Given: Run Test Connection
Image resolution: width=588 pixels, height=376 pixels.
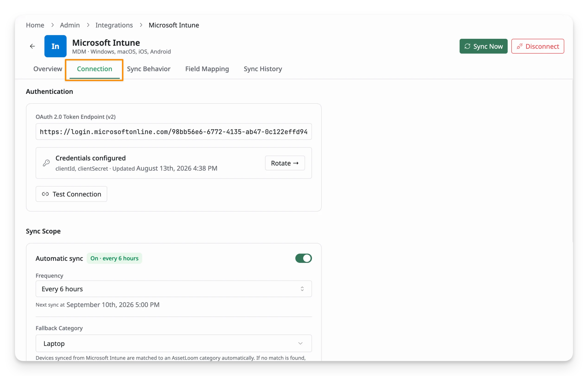Looking at the screenshot, I should (x=71, y=194).
